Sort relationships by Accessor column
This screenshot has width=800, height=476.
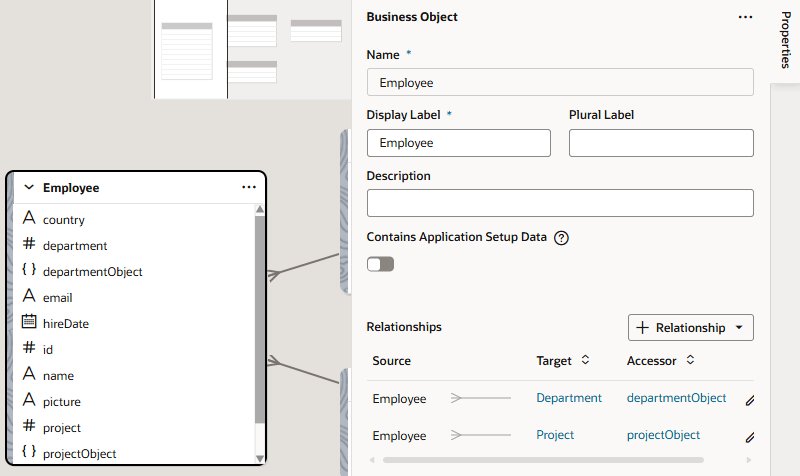tap(690, 360)
